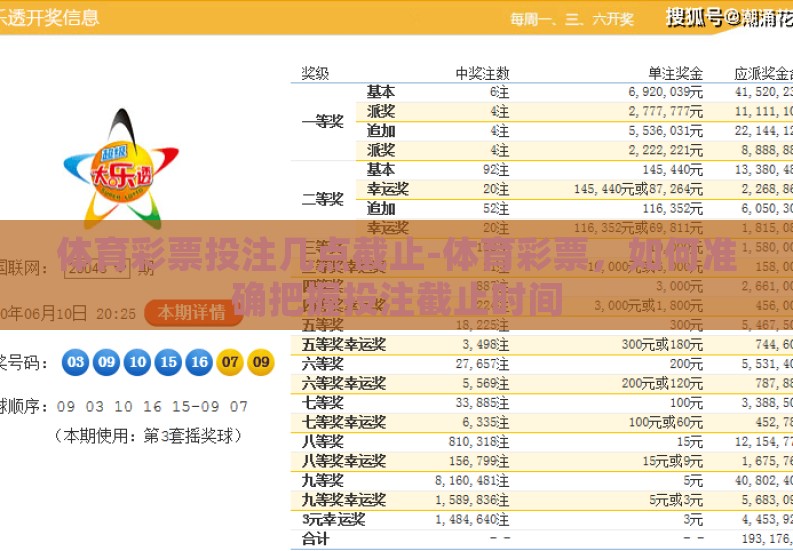Click the 156,799注 count cell

coord(478,461)
